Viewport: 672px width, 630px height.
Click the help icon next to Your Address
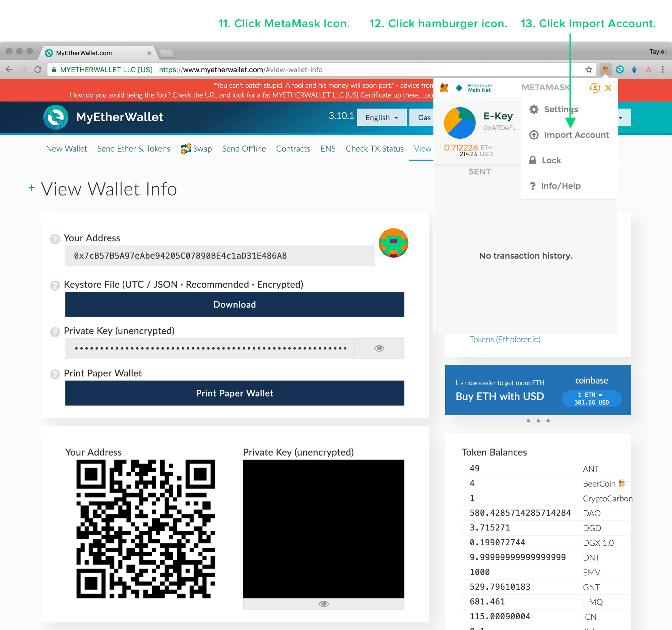[55, 239]
